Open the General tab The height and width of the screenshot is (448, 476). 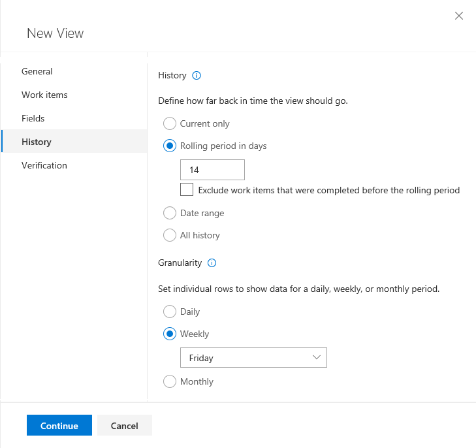74,71
